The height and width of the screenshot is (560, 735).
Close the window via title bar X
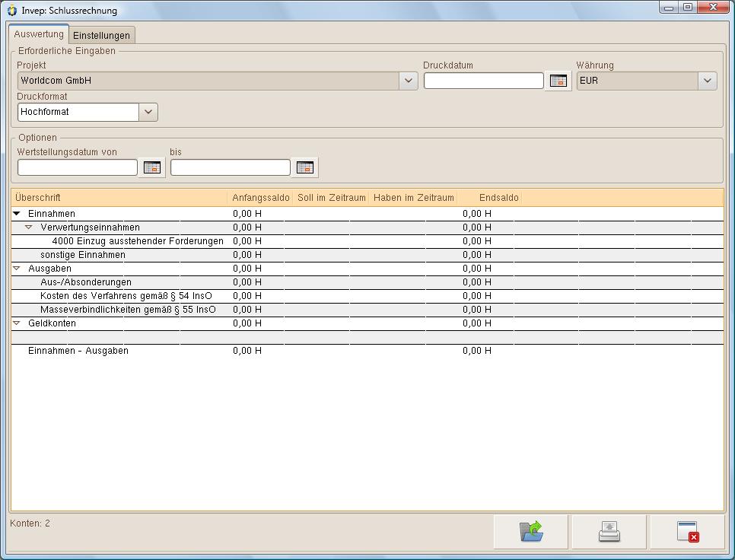(713, 7)
